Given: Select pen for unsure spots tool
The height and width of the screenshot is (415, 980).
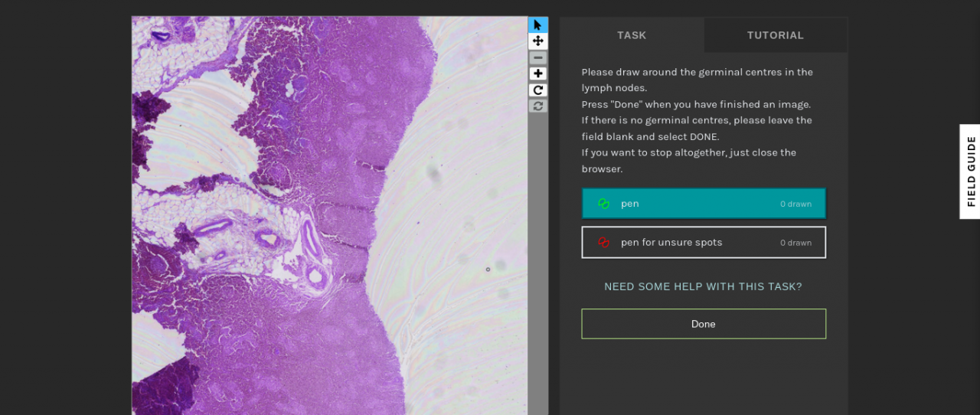Looking at the screenshot, I should pyautogui.click(x=704, y=242).
